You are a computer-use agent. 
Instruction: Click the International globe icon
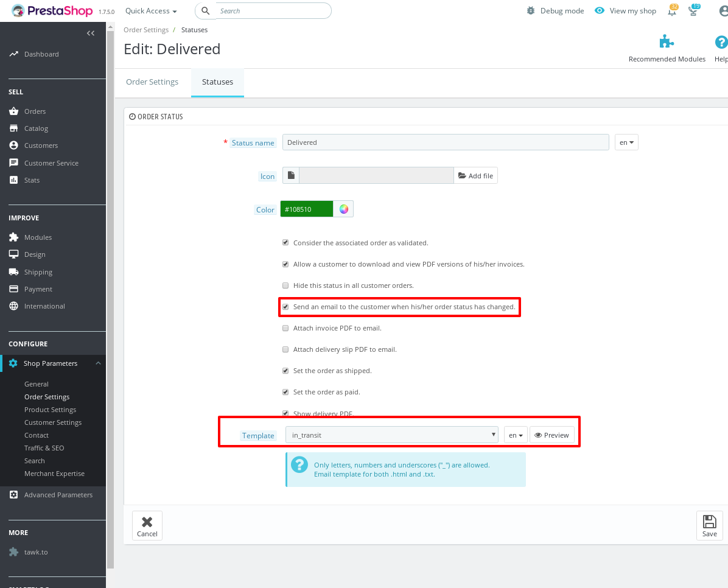pyautogui.click(x=13, y=306)
